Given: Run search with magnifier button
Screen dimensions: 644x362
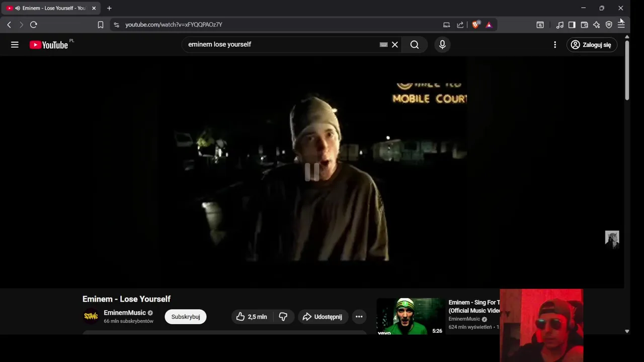Looking at the screenshot, I should click(x=415, y=45).
